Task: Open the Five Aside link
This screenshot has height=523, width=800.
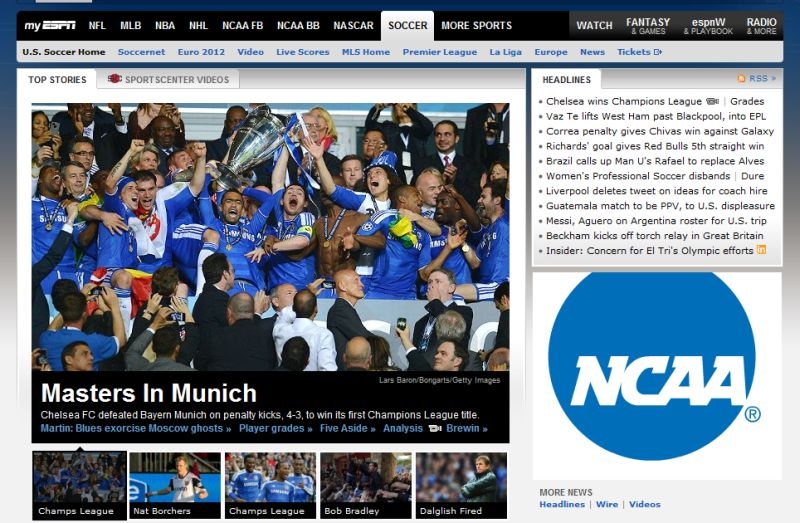Action: tap(347, 428)
